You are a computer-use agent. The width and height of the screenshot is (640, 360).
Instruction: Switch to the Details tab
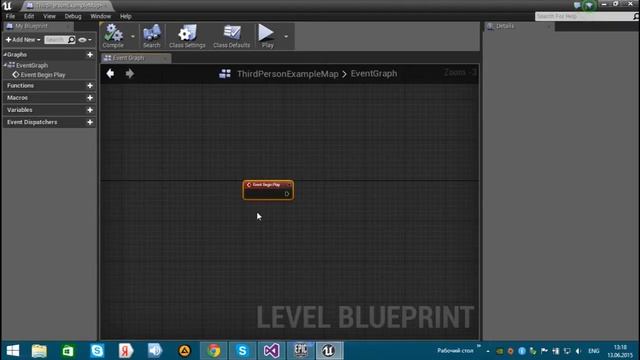coord(518,26)
